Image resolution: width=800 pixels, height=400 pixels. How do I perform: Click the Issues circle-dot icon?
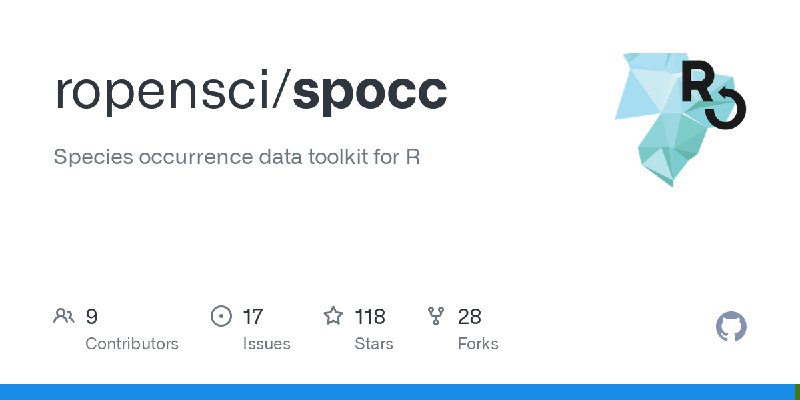(221, 316)
